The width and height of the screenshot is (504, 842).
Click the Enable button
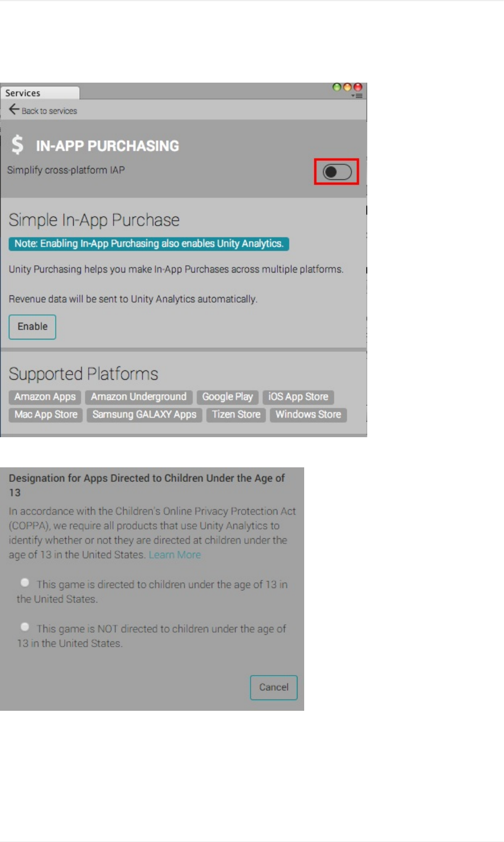pyautogui.click(x=32, y=327)
